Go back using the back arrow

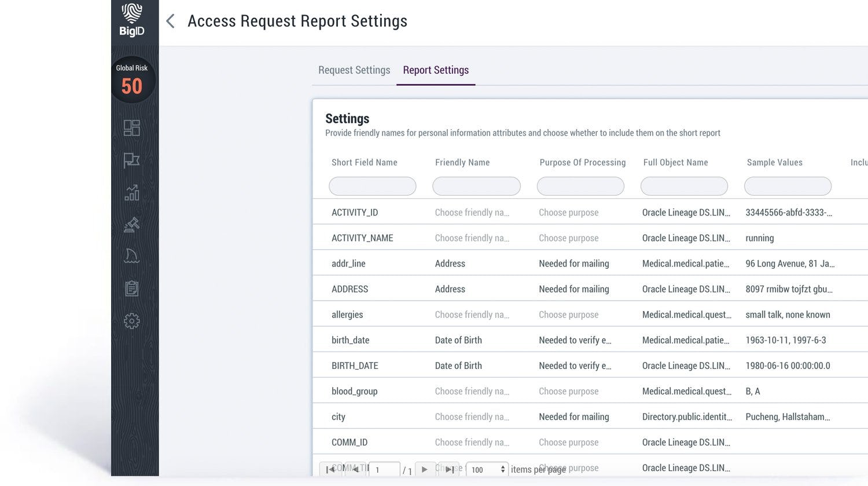(x=169, y=20)
